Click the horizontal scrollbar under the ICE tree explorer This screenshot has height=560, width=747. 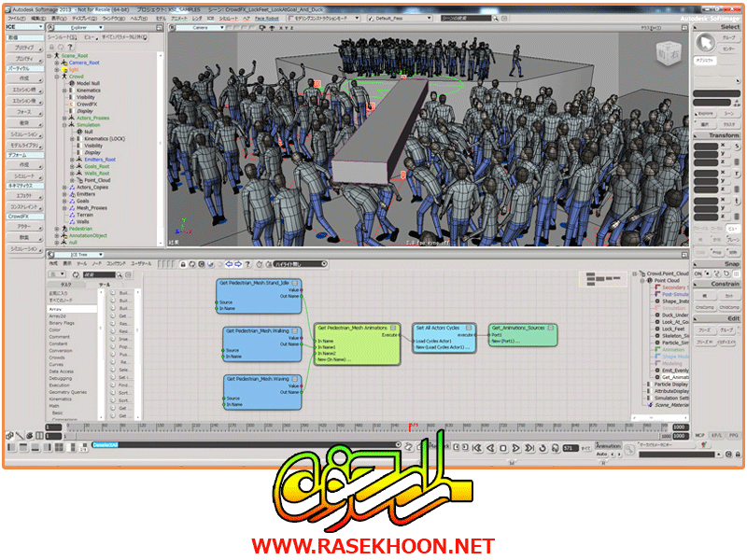tap(659, 417)
